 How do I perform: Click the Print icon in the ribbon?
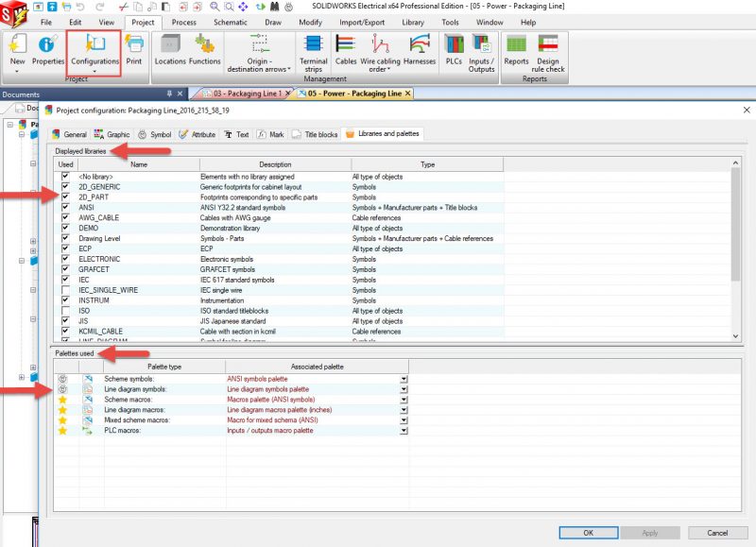pos(134,43)
